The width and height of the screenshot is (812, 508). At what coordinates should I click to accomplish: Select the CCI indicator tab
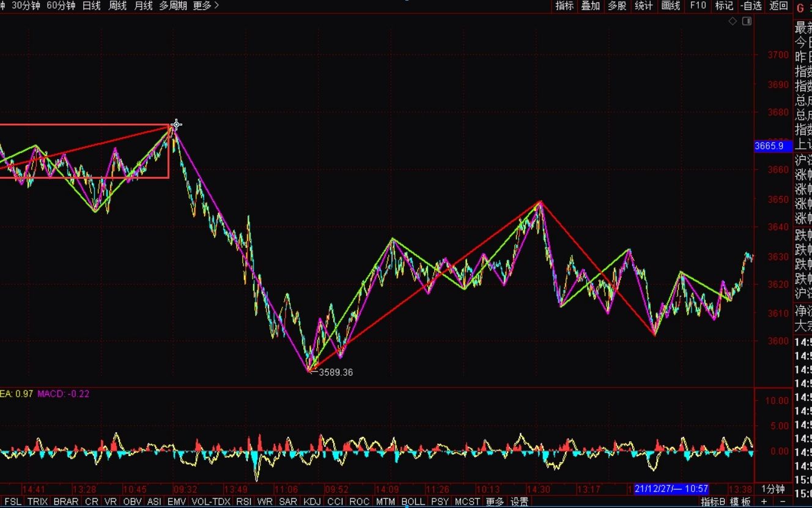click(x=335, y=502)
